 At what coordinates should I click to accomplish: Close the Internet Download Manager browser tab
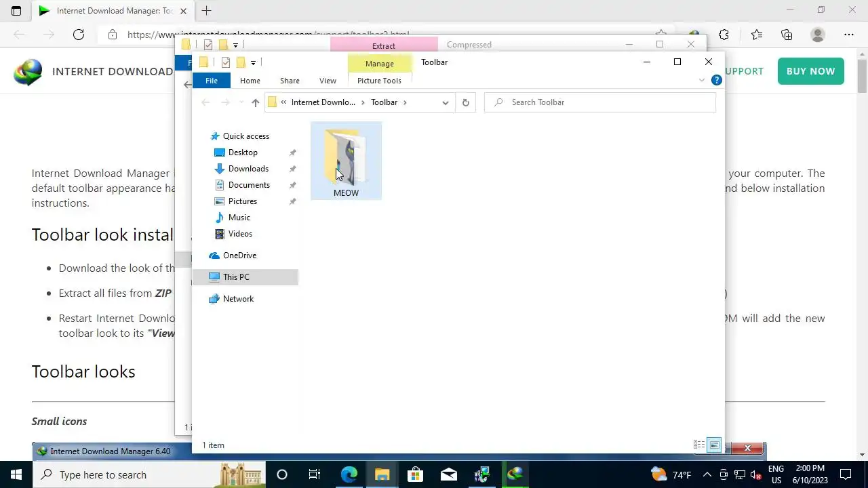tap(183, 11)
